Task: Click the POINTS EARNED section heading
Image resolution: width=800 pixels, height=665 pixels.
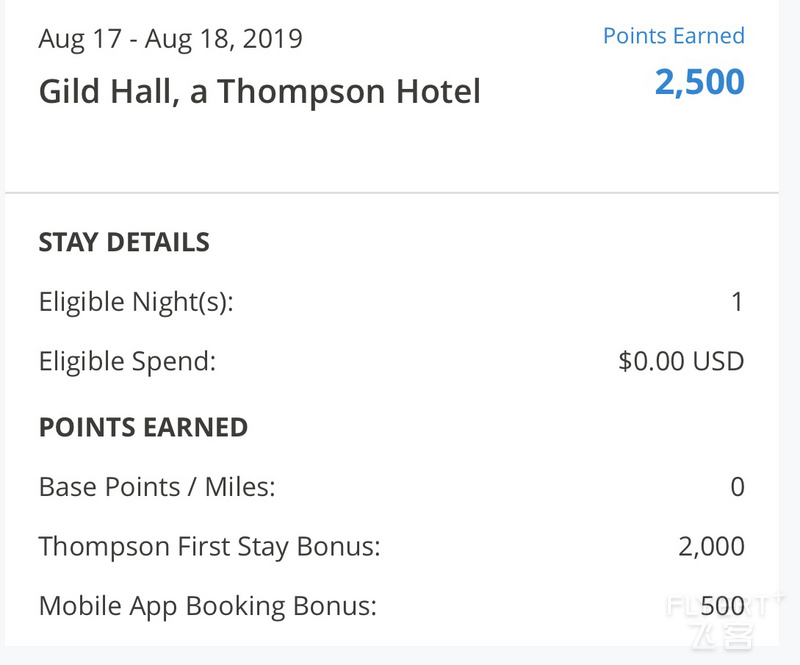Action: [x=143, y=427]
